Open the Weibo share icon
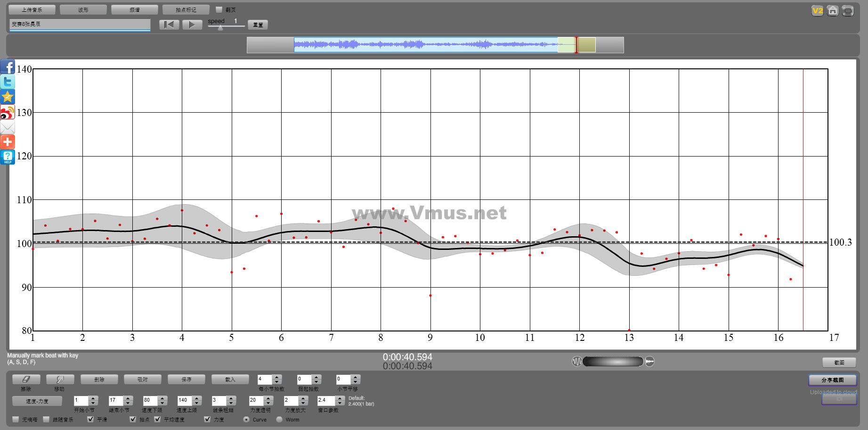868x430 pixels. (x=8, y=112)
